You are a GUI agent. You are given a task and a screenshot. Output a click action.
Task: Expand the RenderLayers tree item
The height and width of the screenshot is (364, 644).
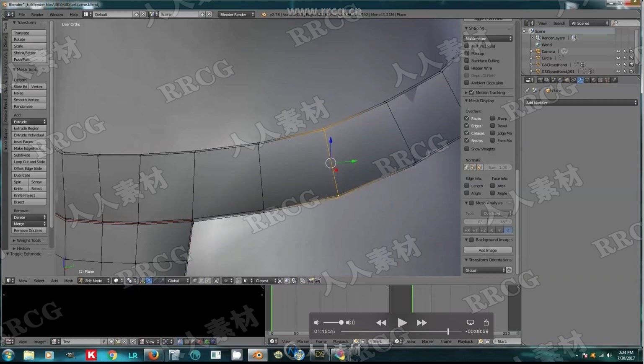[x=533, y=38]
